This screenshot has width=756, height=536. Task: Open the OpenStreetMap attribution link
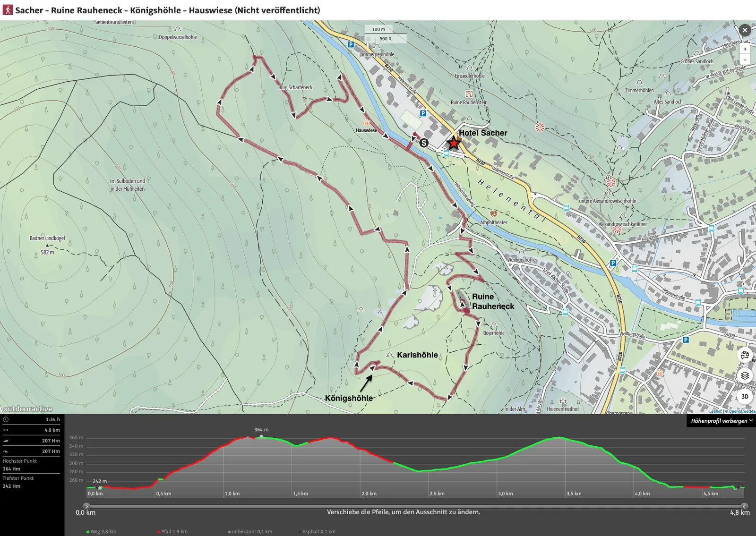(742, 411)
